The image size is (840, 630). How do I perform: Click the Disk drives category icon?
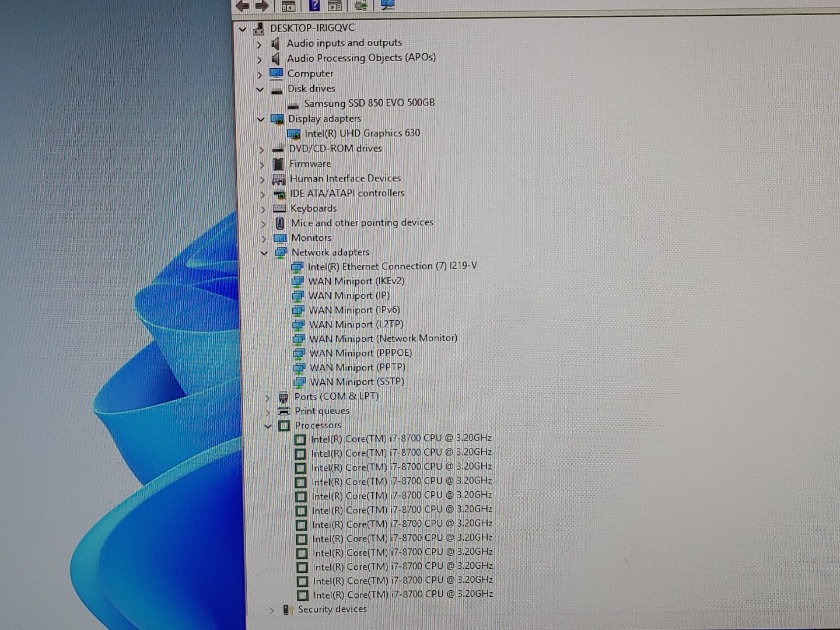pos(276,90)
